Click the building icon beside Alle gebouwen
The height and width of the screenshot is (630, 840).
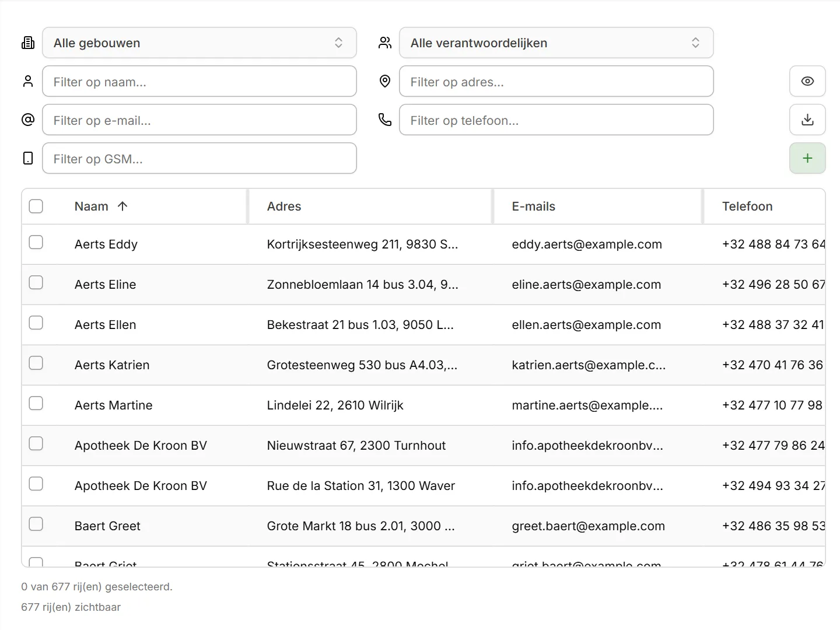[28, 43]
